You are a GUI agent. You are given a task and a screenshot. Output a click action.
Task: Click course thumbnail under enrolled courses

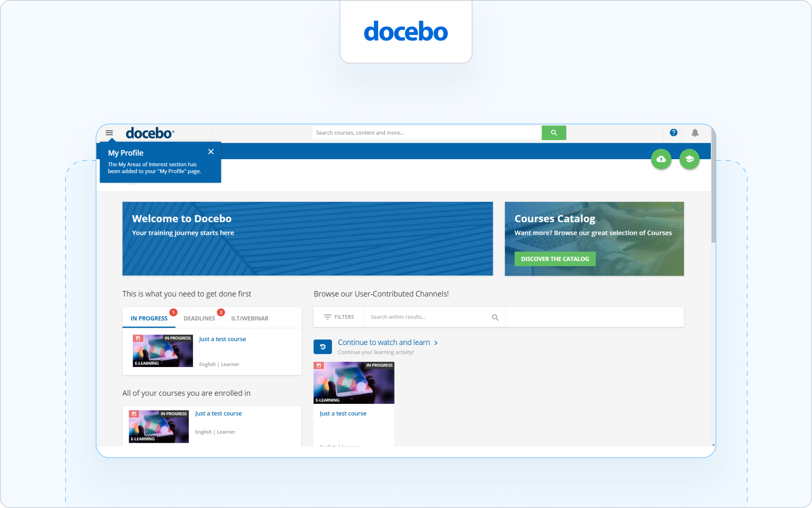coord(159,427)
